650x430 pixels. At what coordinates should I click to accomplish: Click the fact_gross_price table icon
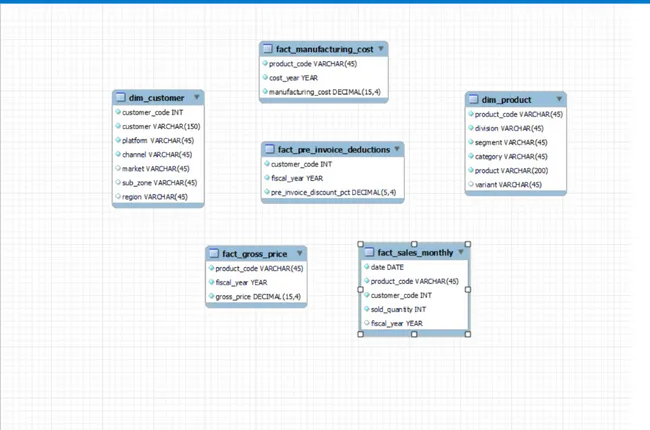click(214, 254)
